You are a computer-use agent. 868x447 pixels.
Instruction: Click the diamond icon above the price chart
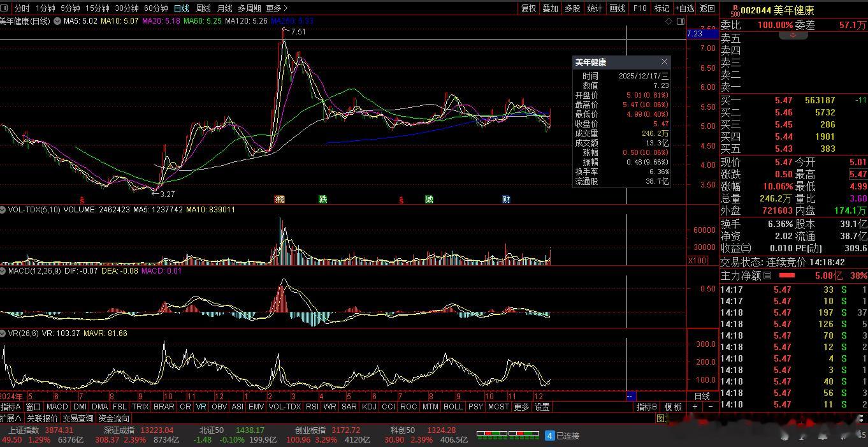669,21
